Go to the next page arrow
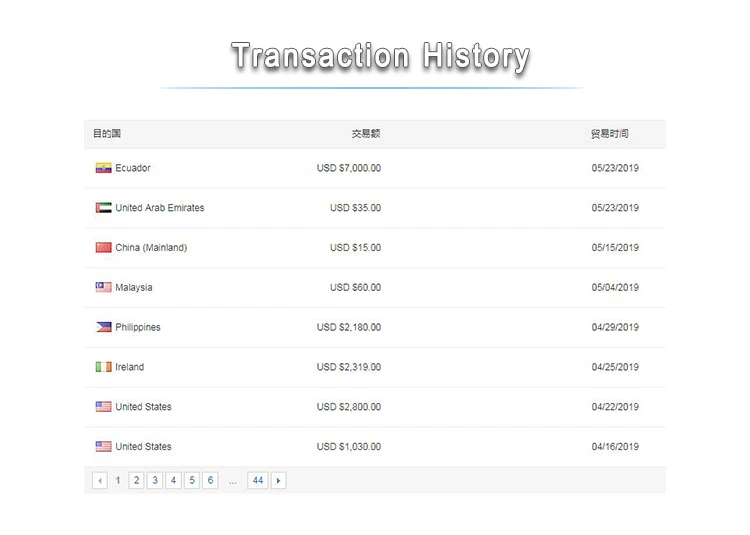Image resolution: width=750 pixels, height=535 pixels. point(278,481)
